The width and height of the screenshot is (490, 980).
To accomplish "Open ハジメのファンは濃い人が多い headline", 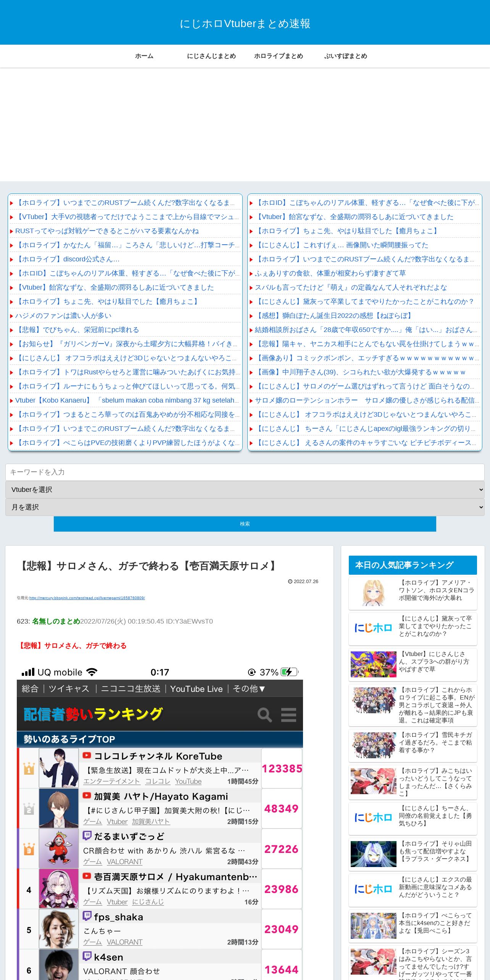I will tap(63, 316).
